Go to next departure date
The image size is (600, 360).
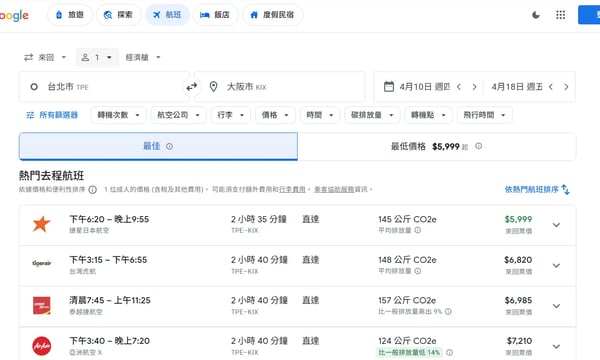click(x=474, y=87)
